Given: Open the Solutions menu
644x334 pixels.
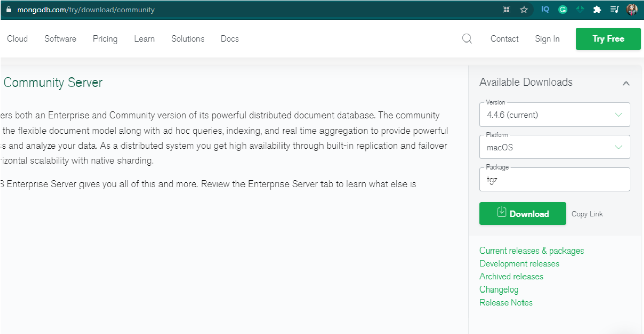Looking at the screenshot, I should click(187, 39).
